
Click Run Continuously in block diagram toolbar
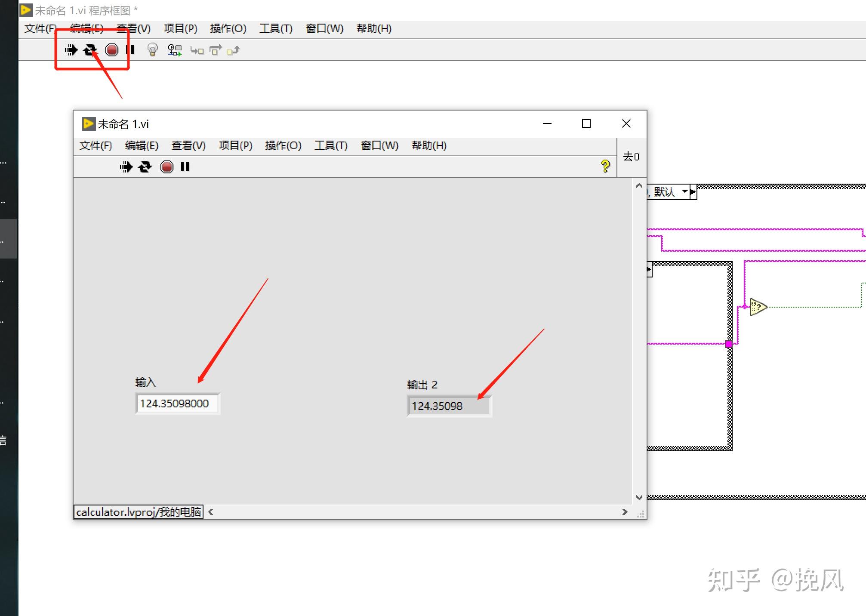coord(90,50)
